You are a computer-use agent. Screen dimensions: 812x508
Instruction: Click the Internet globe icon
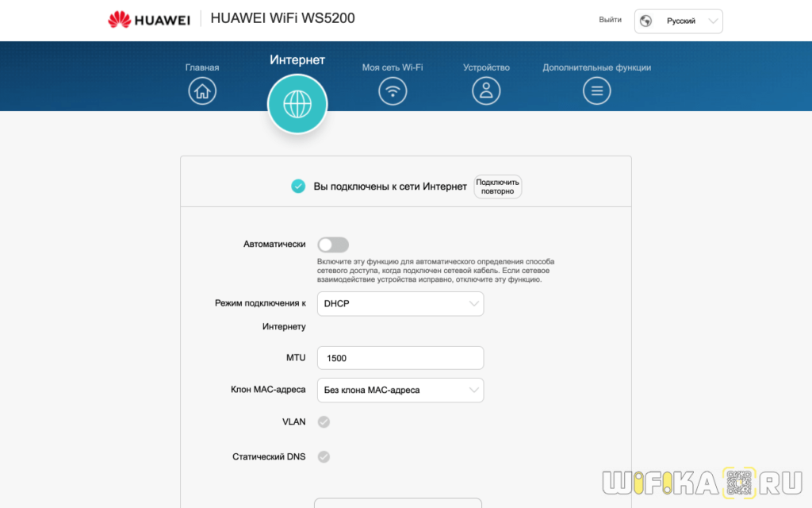(x=297, y=104)
